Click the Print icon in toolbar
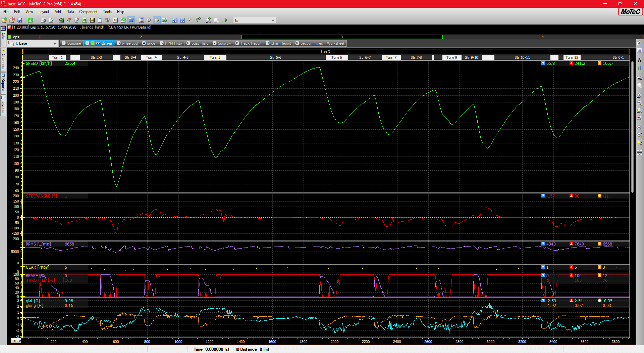644x353 pixels. click(x=43, y=20)
